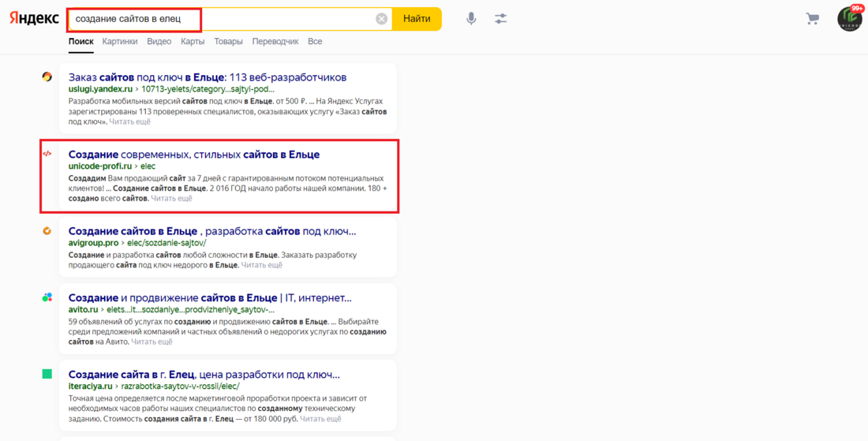868x441 pixels.
Task: Click the iteraciya.ru domain link
Action: pos(91,386)
